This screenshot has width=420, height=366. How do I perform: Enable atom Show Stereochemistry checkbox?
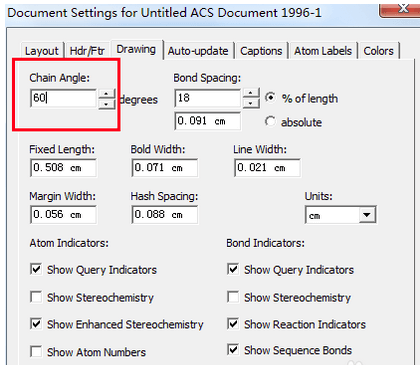pyautogui.click(x=36, y=297)
